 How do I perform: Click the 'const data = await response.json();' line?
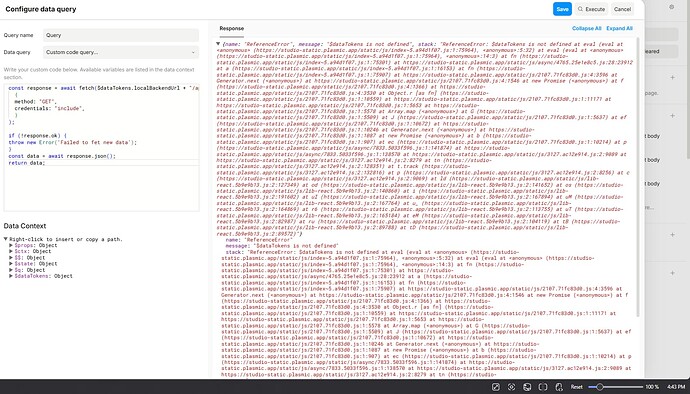click(x=62, y=156)
